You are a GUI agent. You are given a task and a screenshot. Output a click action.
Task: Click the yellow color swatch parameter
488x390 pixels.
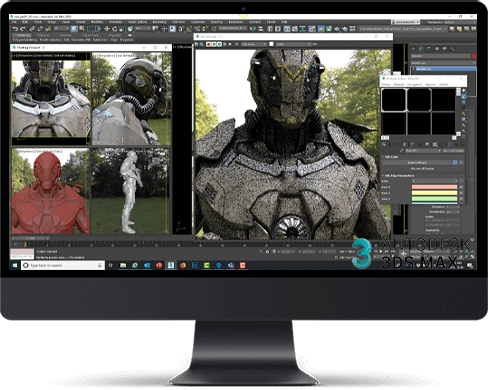coord(434,193)
